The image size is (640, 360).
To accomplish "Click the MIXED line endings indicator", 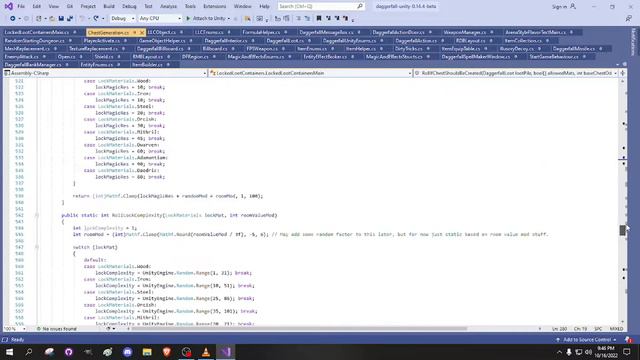I will point(616,329).
